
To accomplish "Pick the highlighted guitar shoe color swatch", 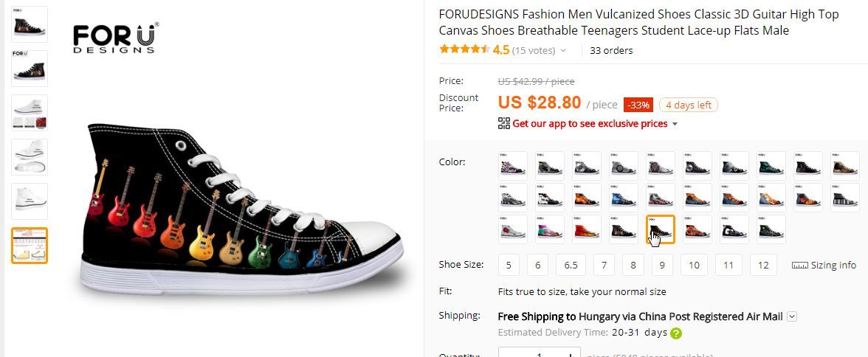I will (x=661, y=229).
